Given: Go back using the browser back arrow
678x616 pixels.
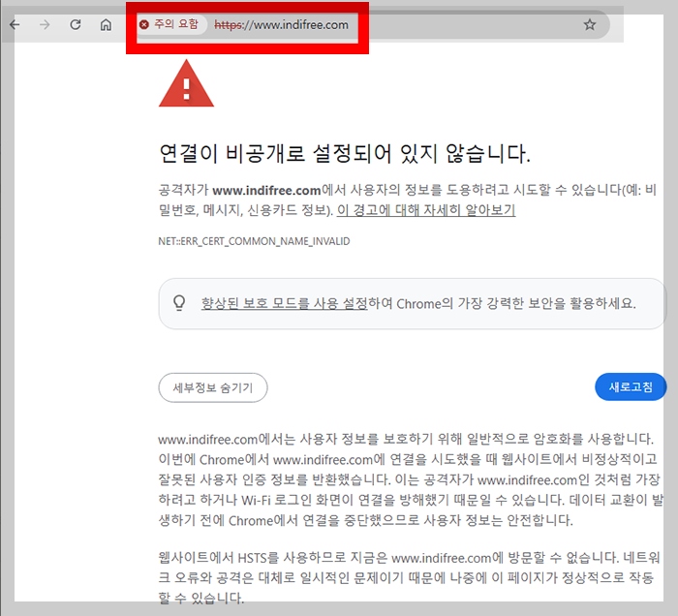Looking at the screenshot, I should [x=15, y=24].
